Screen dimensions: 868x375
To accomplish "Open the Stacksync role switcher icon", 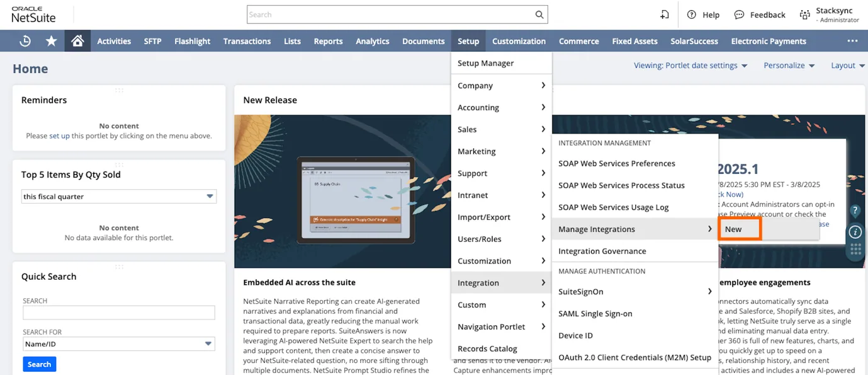I will pyautogui.click(x=804, y=15).
